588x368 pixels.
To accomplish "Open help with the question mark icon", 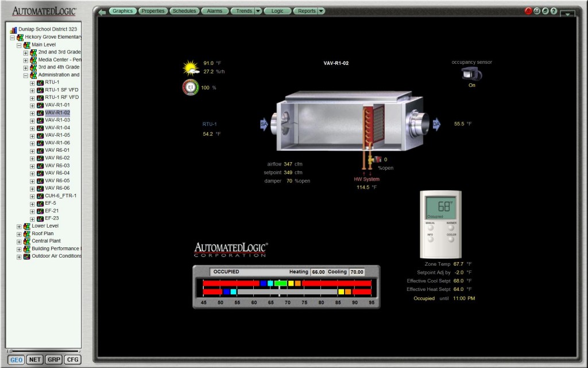I will tap(554, 11).
